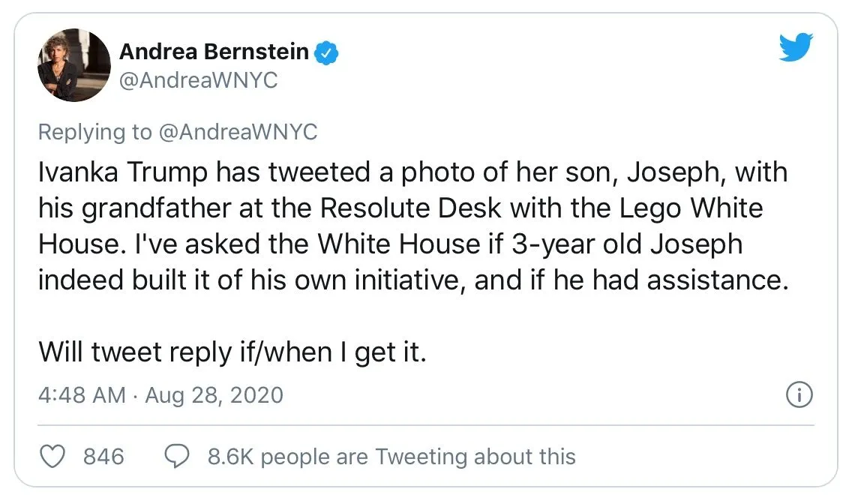This screenshot has width=843, height=504.
Task: Click the blue verified badge
Action: click(x=326, y=52)
